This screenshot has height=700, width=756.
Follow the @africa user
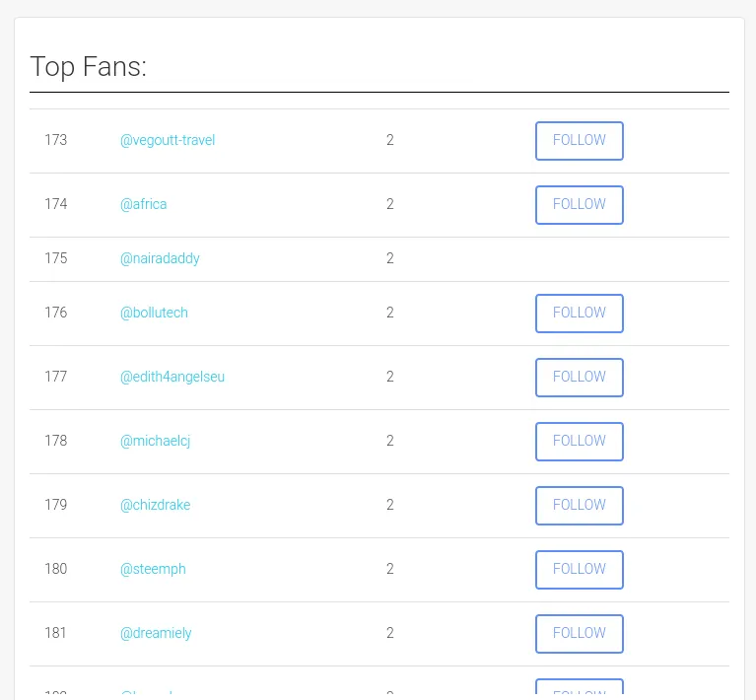coord(579,205)
